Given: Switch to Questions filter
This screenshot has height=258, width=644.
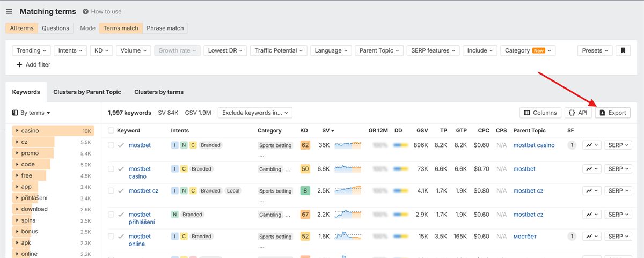Looking at the screenshot, I should 56,28.
